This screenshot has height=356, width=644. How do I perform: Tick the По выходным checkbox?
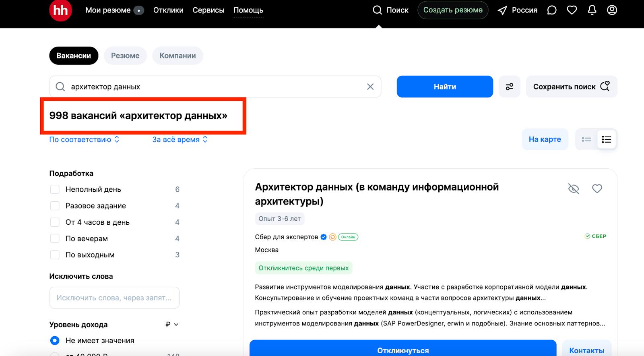[x=55, y=255]
